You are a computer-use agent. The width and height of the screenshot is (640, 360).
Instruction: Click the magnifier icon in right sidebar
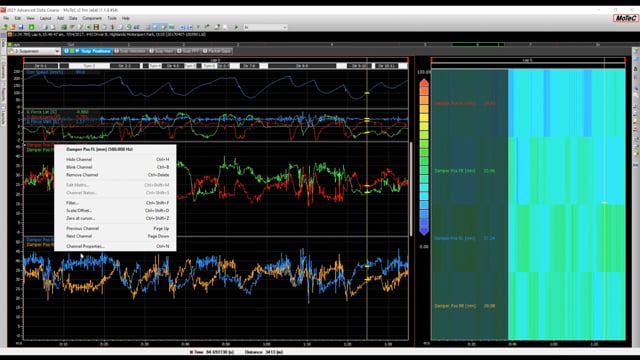[x=636, y=95]
